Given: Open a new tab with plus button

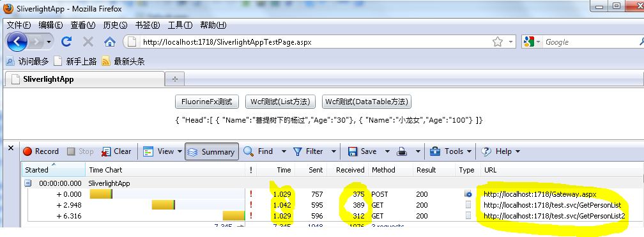Looking at the screenshot, I should (175, 79).
